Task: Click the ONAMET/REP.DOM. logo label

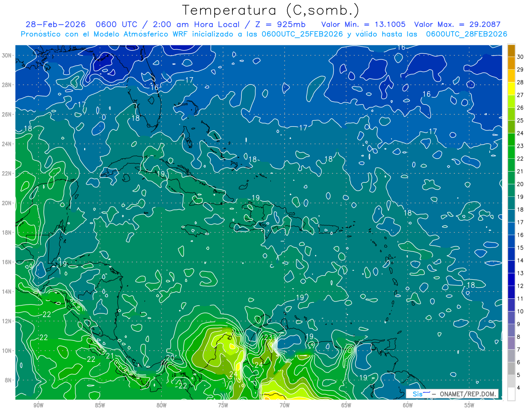Action: coord(452,394)
